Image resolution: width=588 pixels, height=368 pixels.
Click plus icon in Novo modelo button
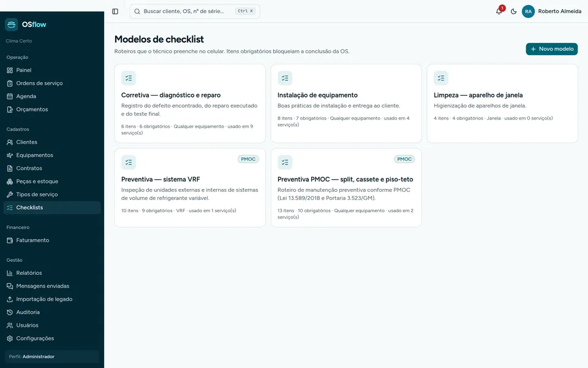pos(533,49)
